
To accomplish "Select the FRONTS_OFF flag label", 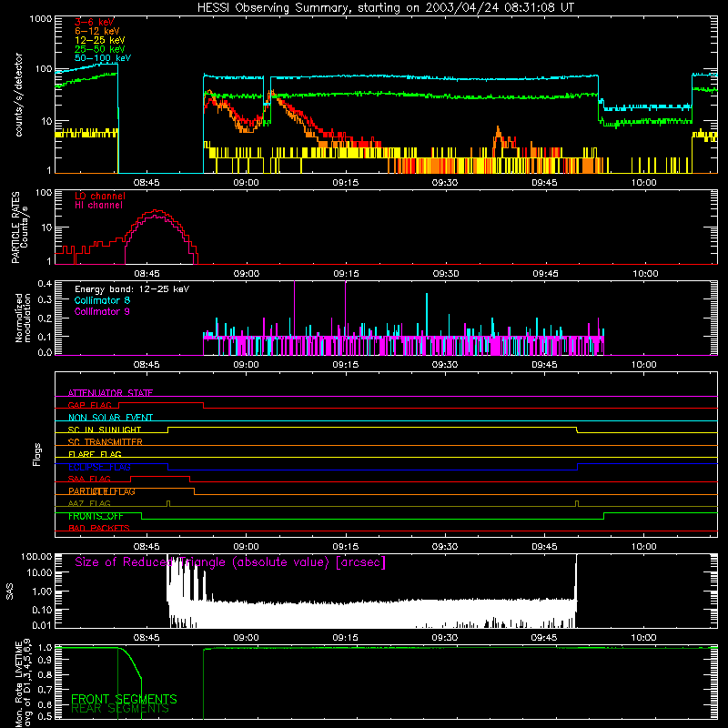I will 96,516.
